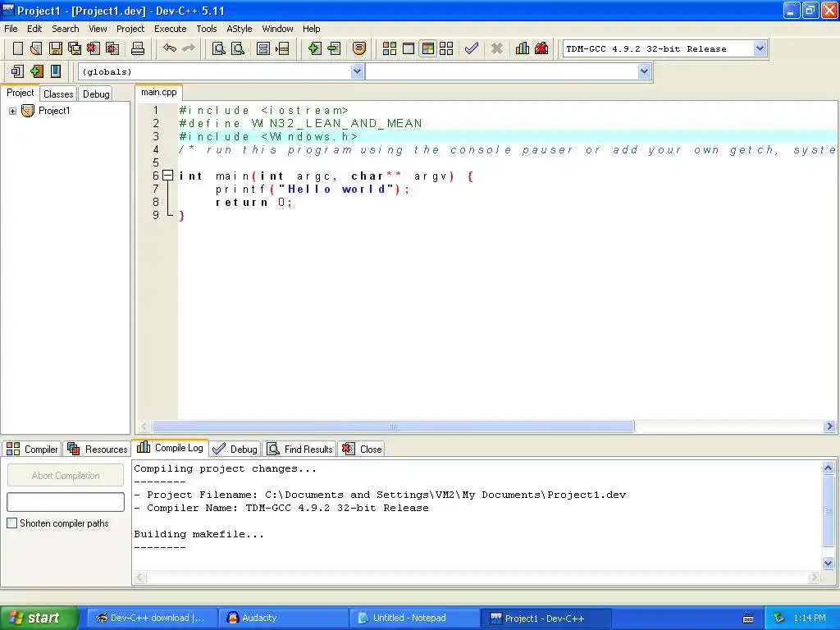Open Find Results bottom tab
Screen dimensions: 840x630
(x=300, y=449)
